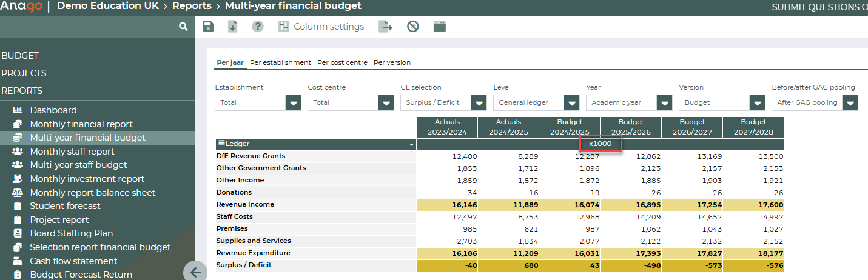Expand the Before/after GAG pooling dropdown

pos(850,103)
